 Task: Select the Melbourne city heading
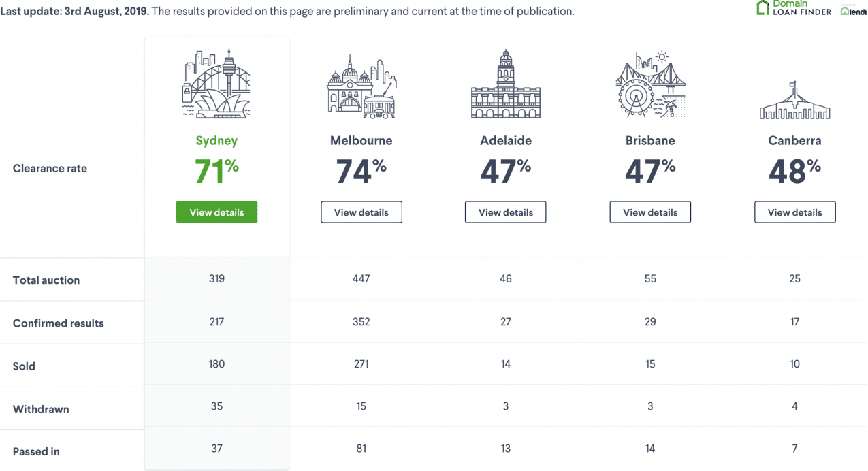click(361, 141)
